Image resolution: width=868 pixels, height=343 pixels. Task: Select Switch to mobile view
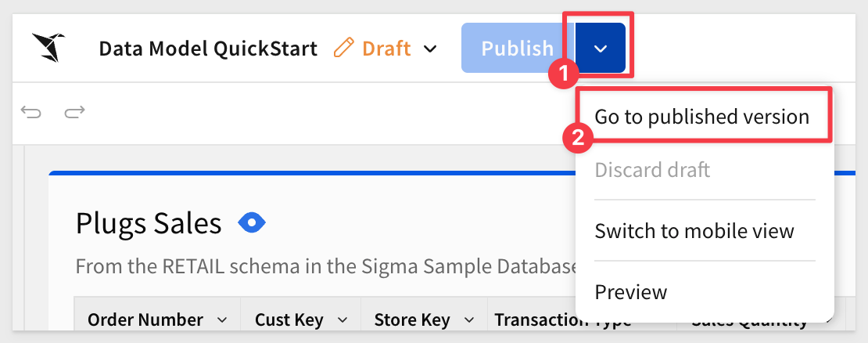(694, 230)
